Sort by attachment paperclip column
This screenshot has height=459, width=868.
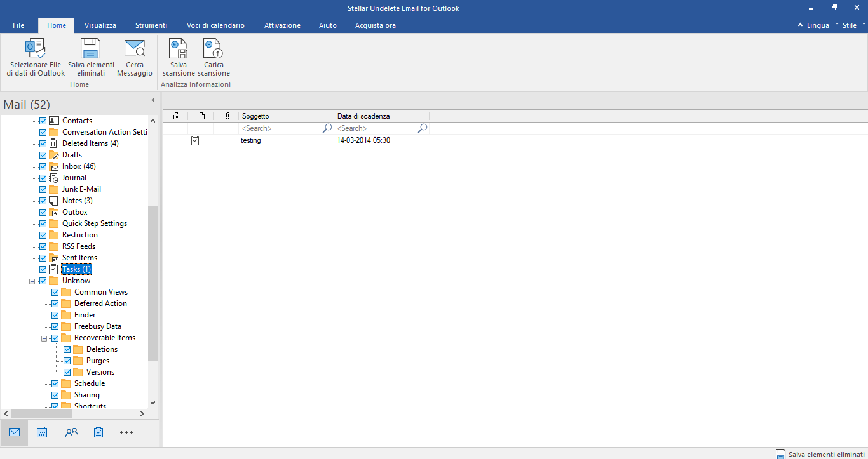[227, 116]
